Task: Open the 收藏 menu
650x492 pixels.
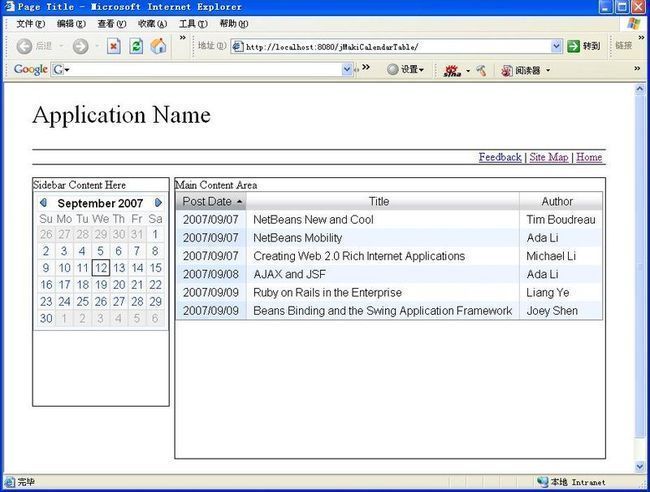Action: click(153, 24)
